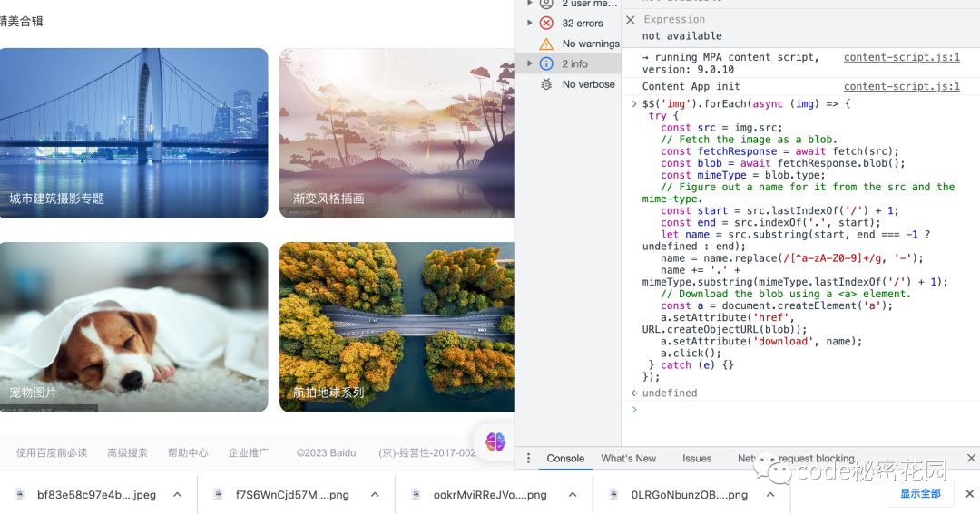Click 高级搜索 footer link

coord(128,452)
